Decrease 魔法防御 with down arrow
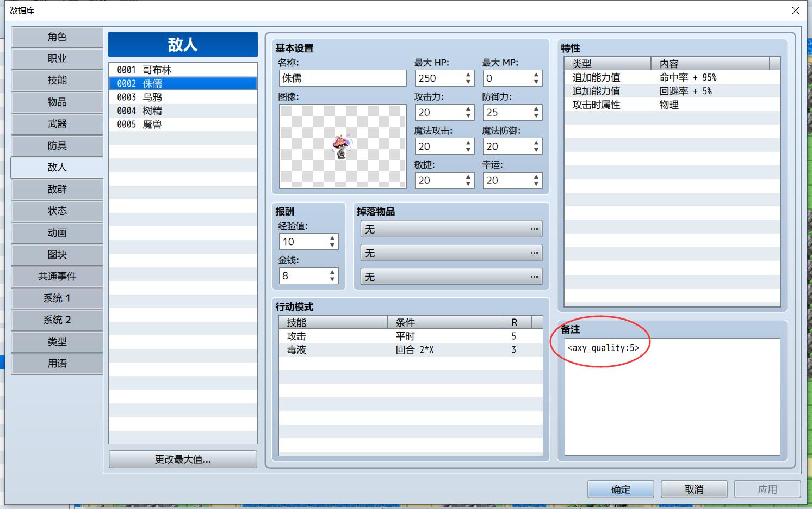812x509 pixels. tap(536, 150)
